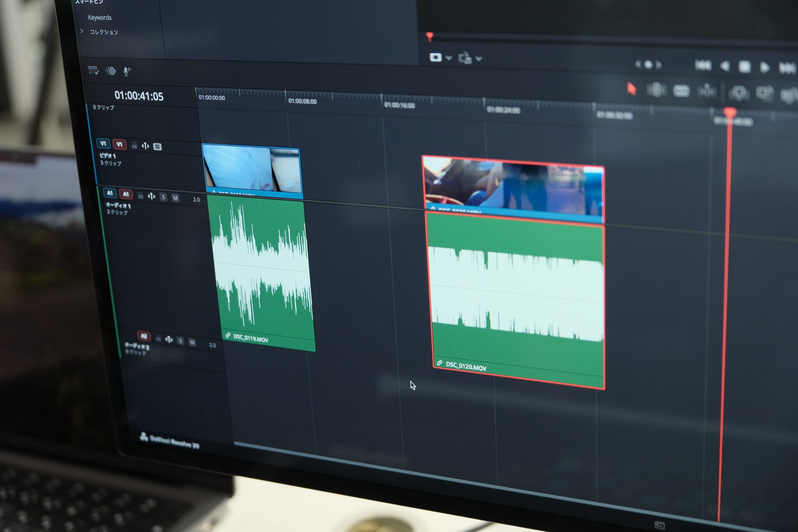Select the dynamic trim tool
Image resolution: width=798 pixels, height=532 pixels.
tap(681, 91)
